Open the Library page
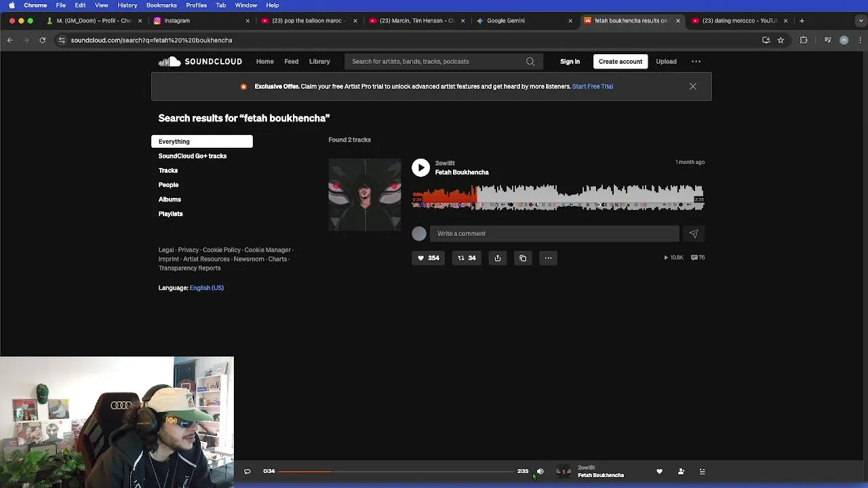 [319, 62]
